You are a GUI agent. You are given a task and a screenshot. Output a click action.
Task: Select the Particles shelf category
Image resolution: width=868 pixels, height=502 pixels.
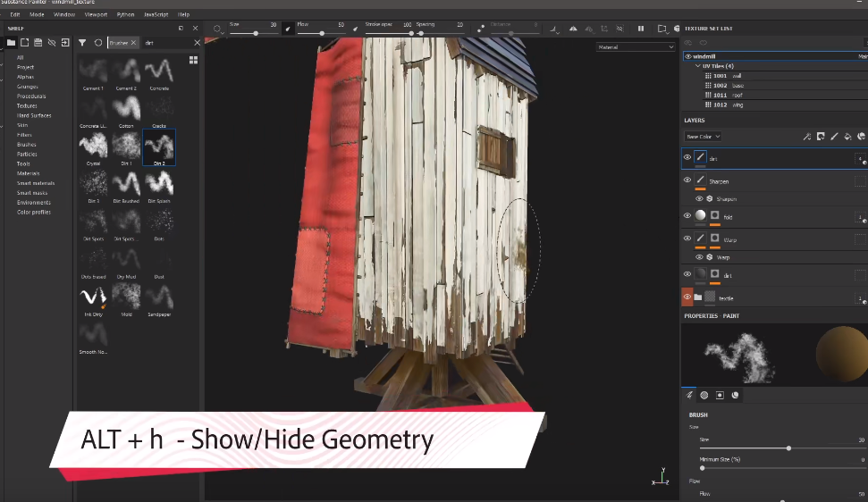[27, 155]
